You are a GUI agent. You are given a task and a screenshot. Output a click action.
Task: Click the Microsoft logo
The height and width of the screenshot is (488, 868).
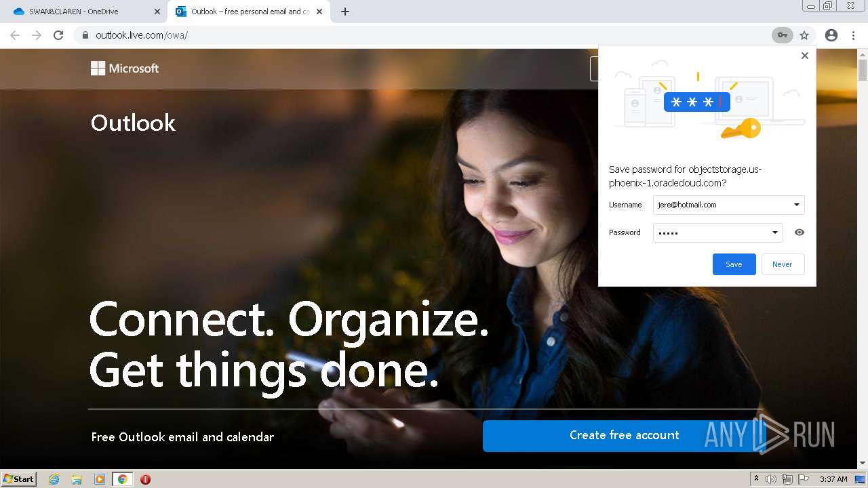125,68
